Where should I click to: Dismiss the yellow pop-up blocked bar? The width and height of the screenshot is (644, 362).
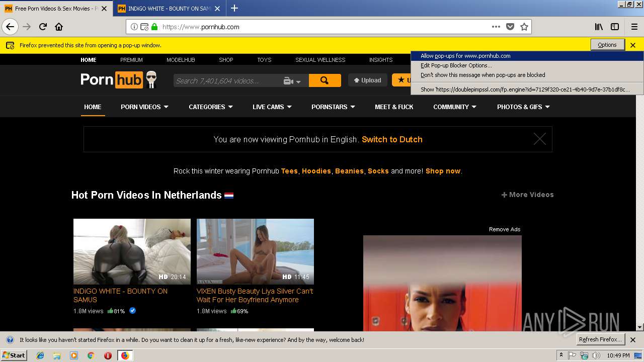633,45
